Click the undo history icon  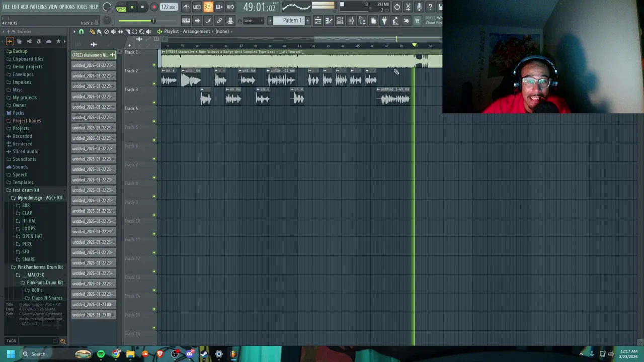397,7
